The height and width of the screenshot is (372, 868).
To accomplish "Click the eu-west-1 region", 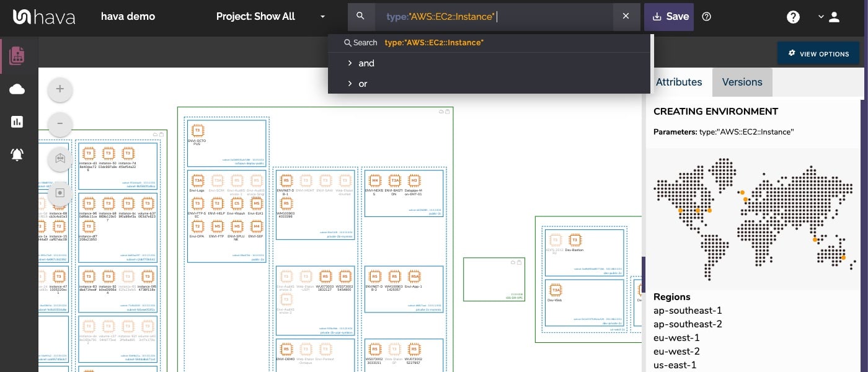I will [676, 338].
